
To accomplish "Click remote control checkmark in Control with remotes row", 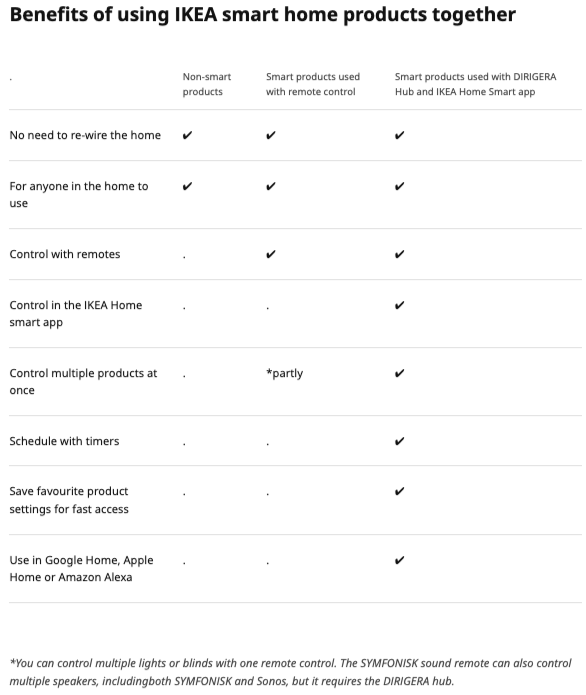I will tap(271, 254).
